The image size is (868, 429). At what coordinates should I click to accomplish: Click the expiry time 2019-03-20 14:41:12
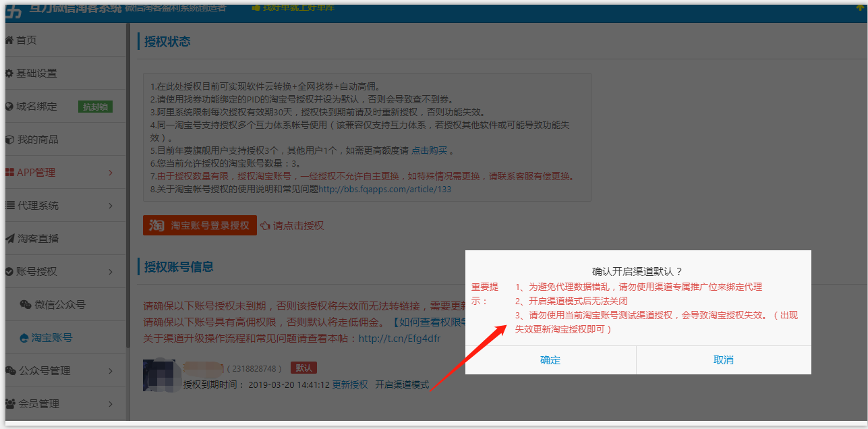(x=289, y=384)
